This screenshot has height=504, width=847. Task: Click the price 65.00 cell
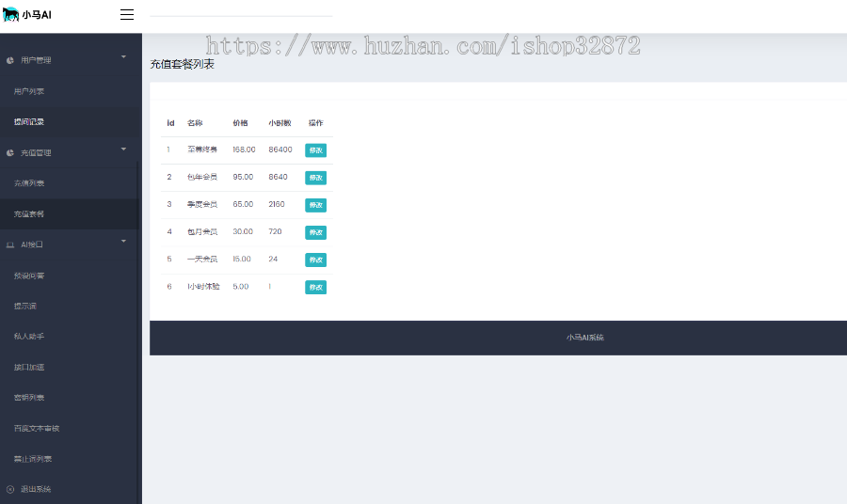click(243, 204)
